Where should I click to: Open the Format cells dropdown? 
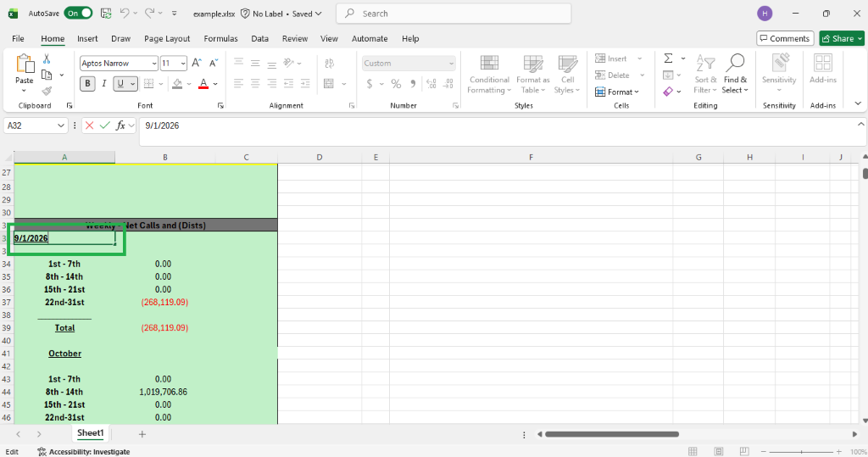pos(617,92)
